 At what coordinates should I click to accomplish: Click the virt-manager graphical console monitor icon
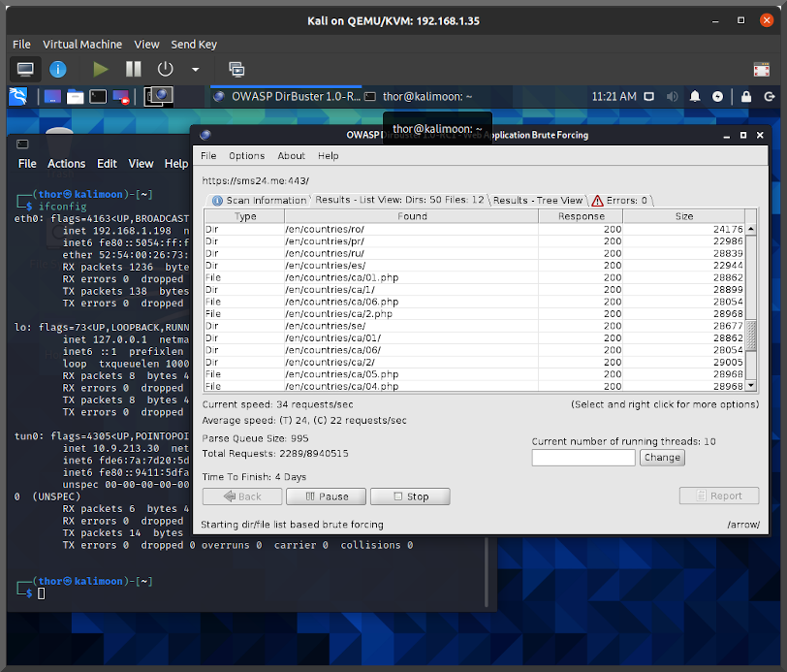point(25,69)
